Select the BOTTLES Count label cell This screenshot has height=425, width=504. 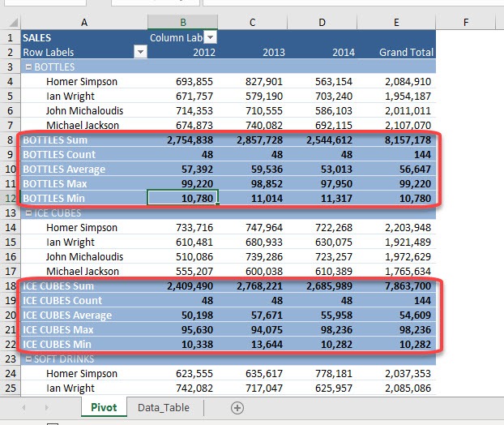coord(84,154)
